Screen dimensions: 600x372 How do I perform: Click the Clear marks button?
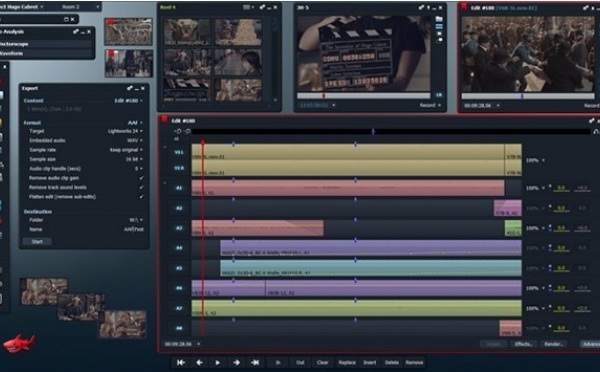pyautogui.click(x=323, y=362)
